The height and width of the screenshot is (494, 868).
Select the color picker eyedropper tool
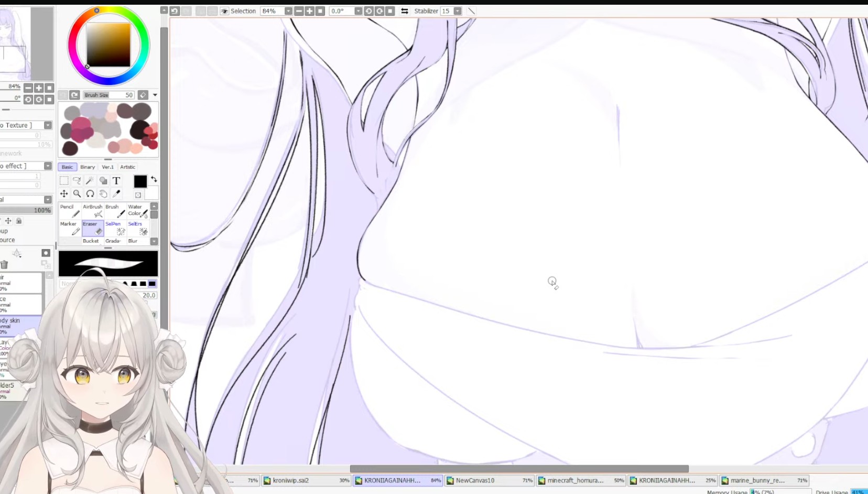point(116,194)
